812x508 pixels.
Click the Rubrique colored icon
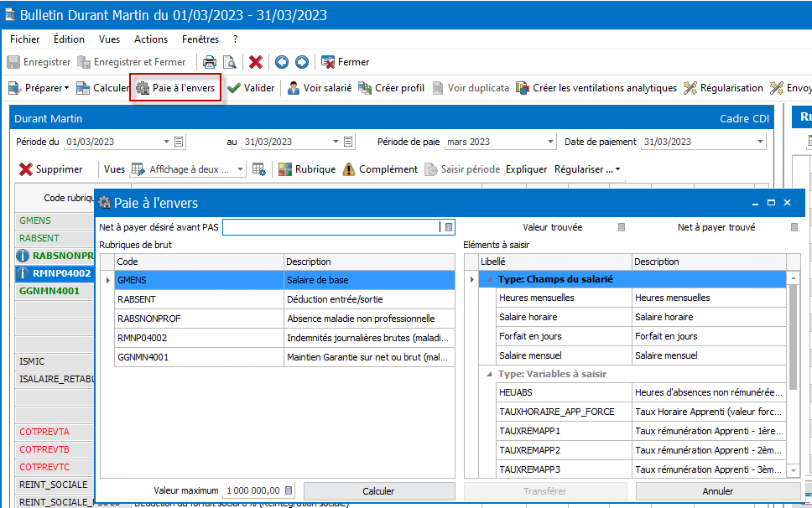pos(285,169)
